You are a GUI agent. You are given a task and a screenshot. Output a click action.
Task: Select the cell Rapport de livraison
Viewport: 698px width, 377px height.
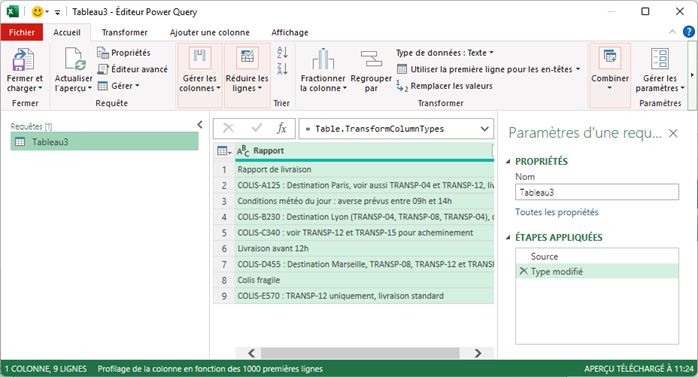365,169
